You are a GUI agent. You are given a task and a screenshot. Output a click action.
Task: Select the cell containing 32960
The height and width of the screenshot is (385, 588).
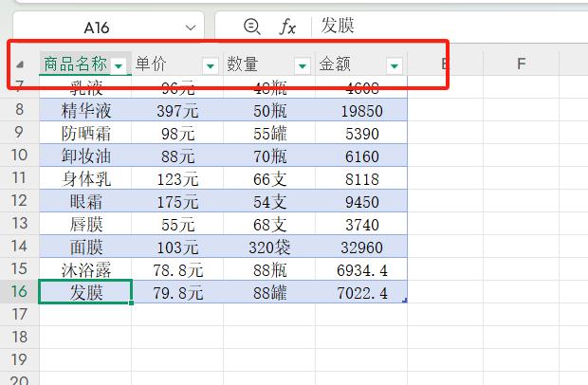[x=361, y=247]
